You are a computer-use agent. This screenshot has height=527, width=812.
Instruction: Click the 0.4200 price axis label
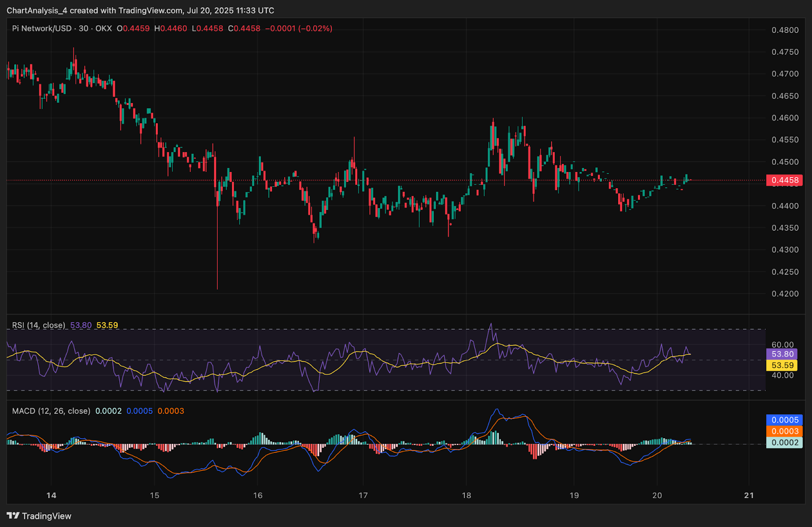tap(785, 294)
